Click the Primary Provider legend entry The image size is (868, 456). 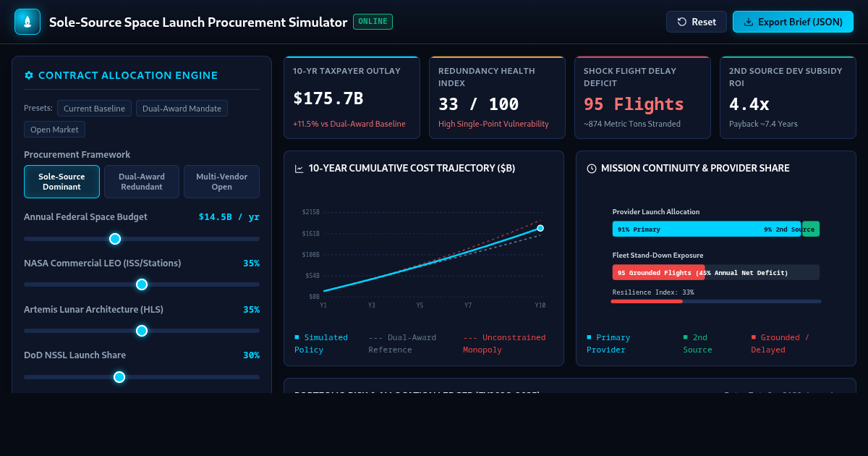[x=608, y=343]
